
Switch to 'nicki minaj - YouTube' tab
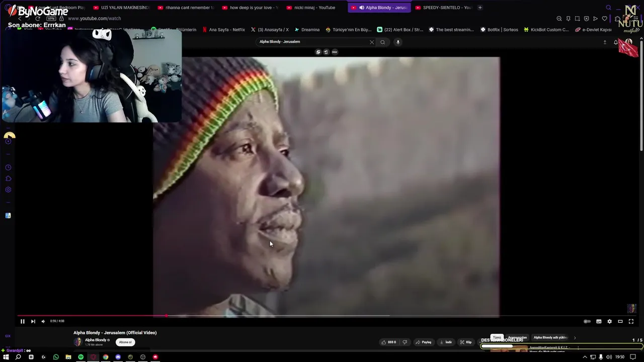[x=315, y=8]
